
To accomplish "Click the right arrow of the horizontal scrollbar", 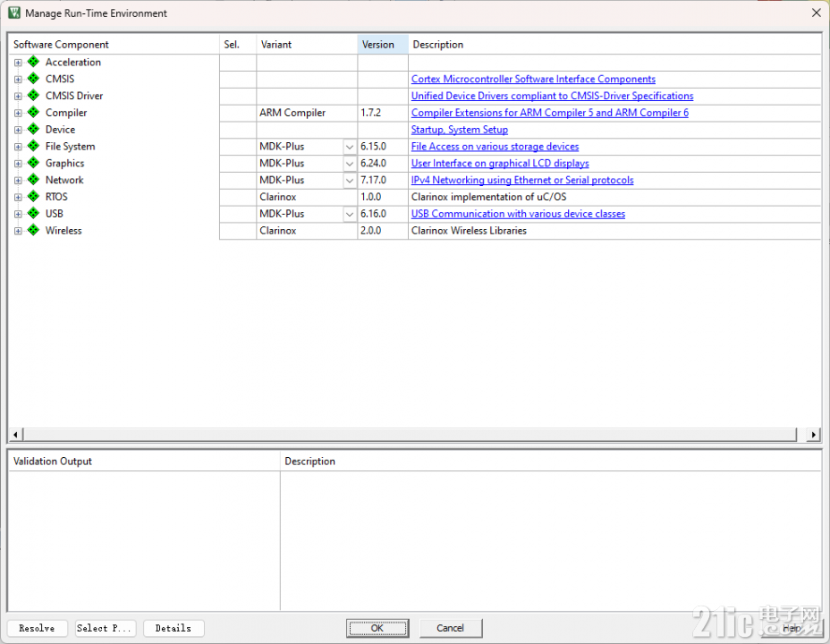I will (x=814, y=435).
